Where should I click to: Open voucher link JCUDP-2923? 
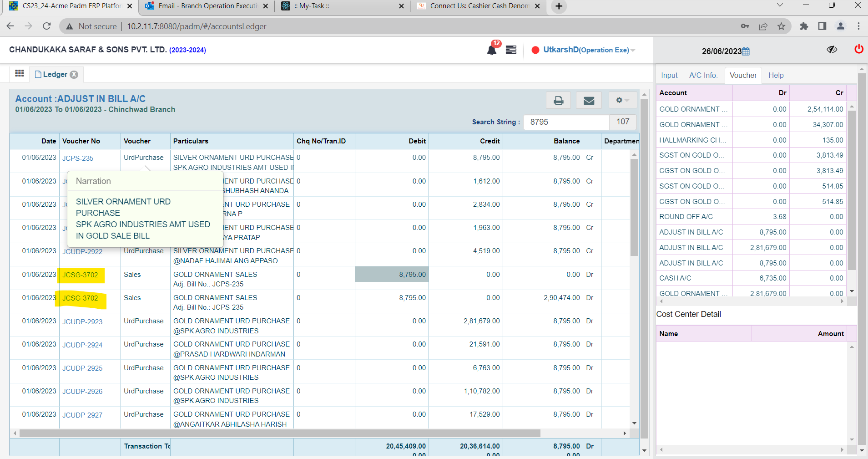(x=82, y=321)
